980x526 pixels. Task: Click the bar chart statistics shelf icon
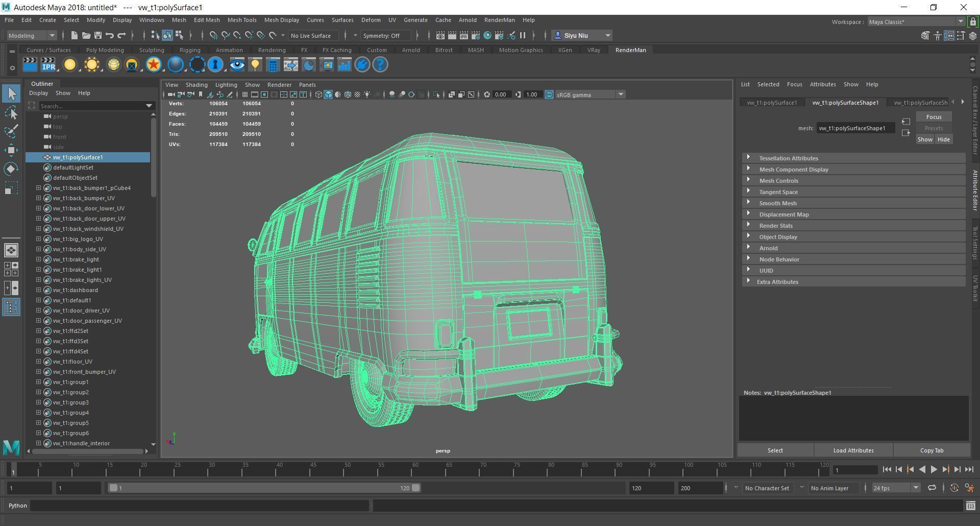[x=345, y=65]
